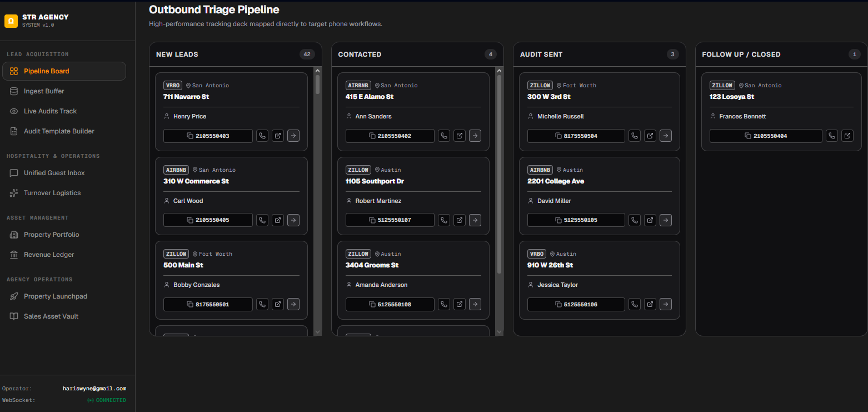This screenshot has width=868, height=412.
Task: Advance Jessica Taylor card with arrow
Action: [x=666, y=304]
